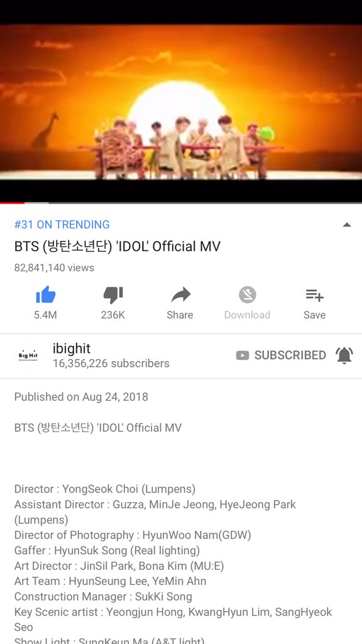
Task: Tap the thumbs-down dislike icon
Action: pyautogui.click(x=113, y=295)
